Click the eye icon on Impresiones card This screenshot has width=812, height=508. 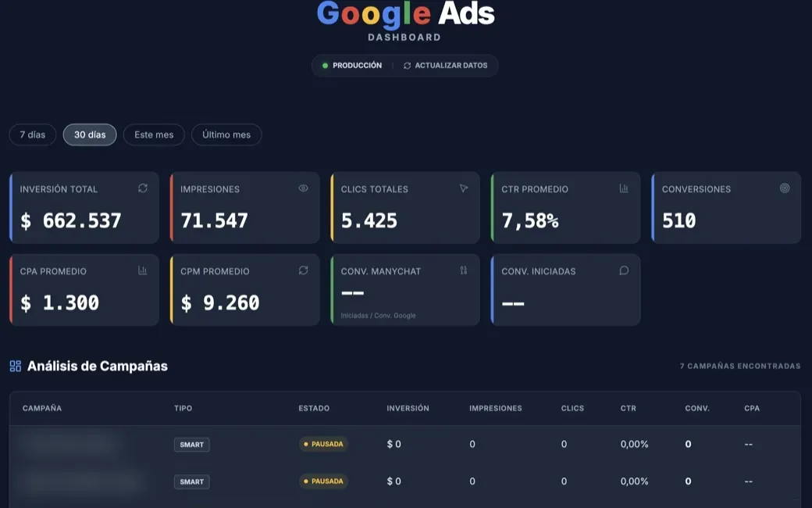click(304, 188)
